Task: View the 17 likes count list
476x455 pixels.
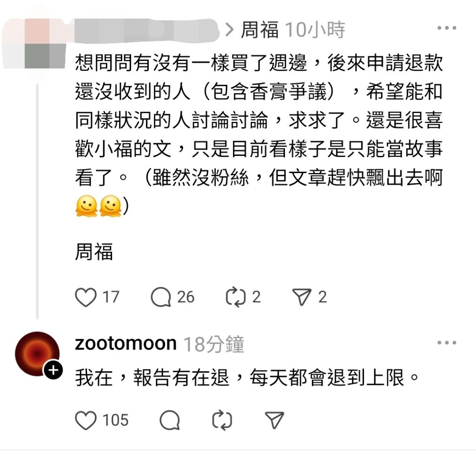Action: pyautogui.click(x=111, y=297)
